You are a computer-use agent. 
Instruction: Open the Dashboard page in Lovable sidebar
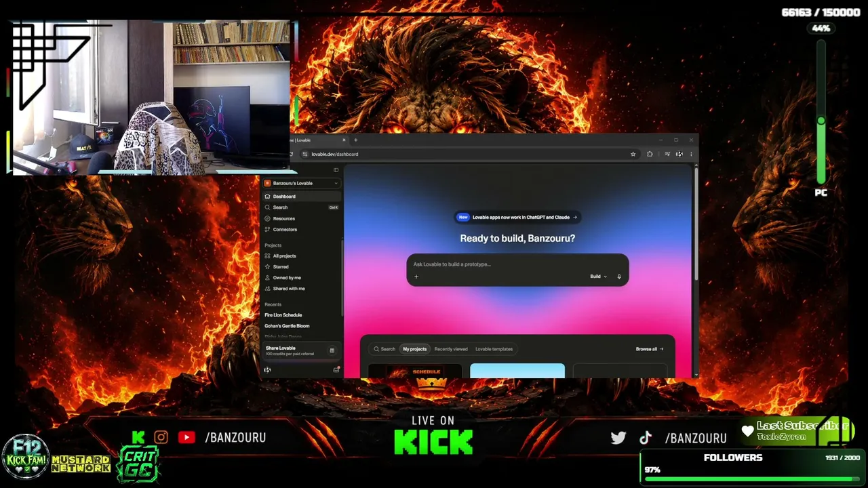click(x=301, y=197)
